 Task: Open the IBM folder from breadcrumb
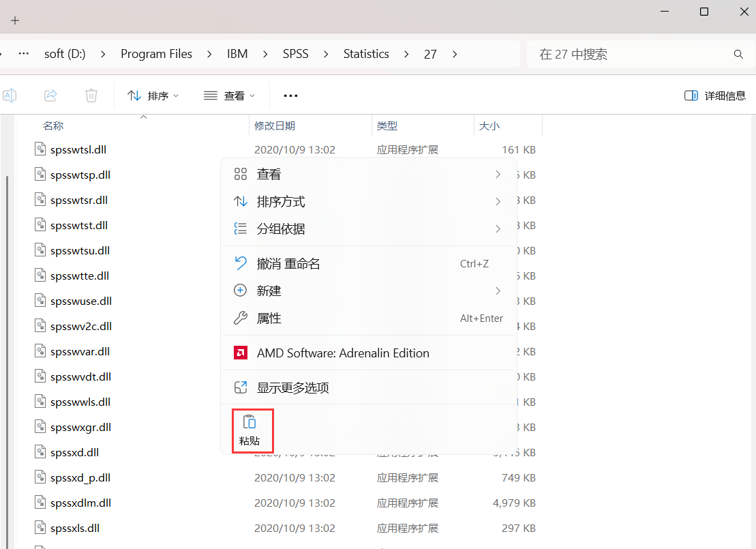point(237,54)
